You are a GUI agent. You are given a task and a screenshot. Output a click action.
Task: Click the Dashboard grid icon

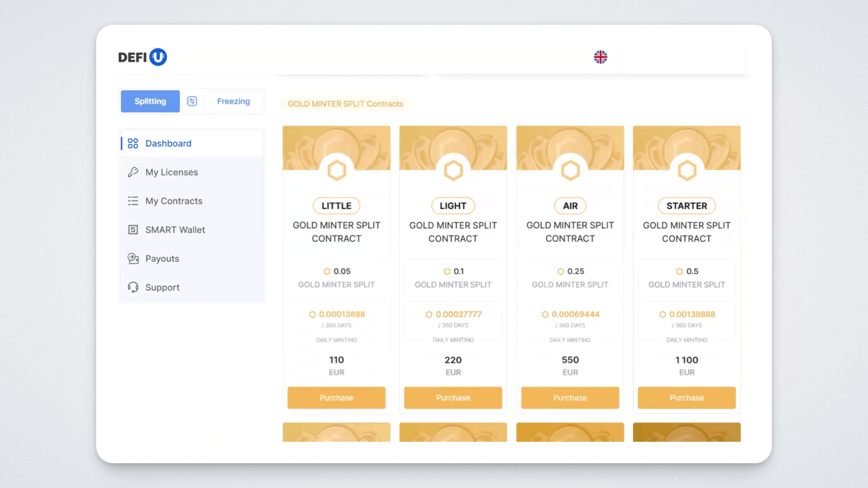pyautogui.click(x=133, y=143)
